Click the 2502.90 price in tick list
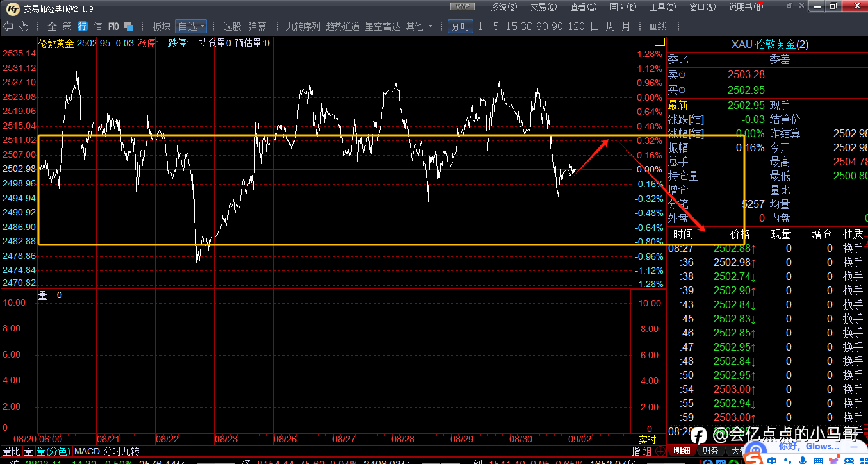Screen dimensions: 868x464 [x=732, y=291]
